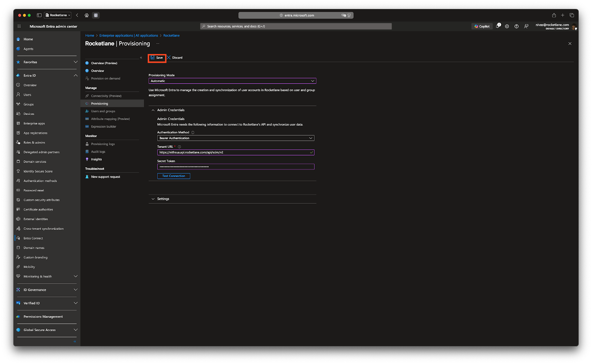The width and height of the screenshot is (592, 364).
Task: Open the Authentication Method dropdown
Action: (x=236, y=138)
